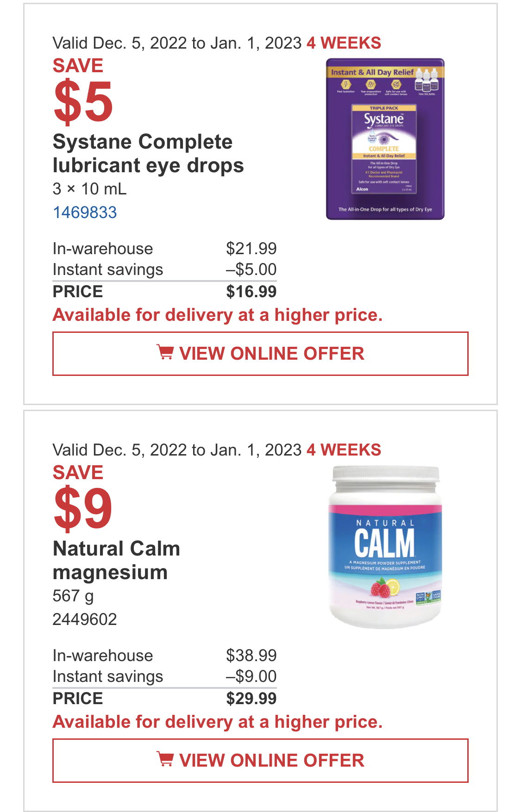Click the first 'Available for delivery at a higher price' notice
The height and width of the screenshot is (812, 521).
[x=218, y=315]
